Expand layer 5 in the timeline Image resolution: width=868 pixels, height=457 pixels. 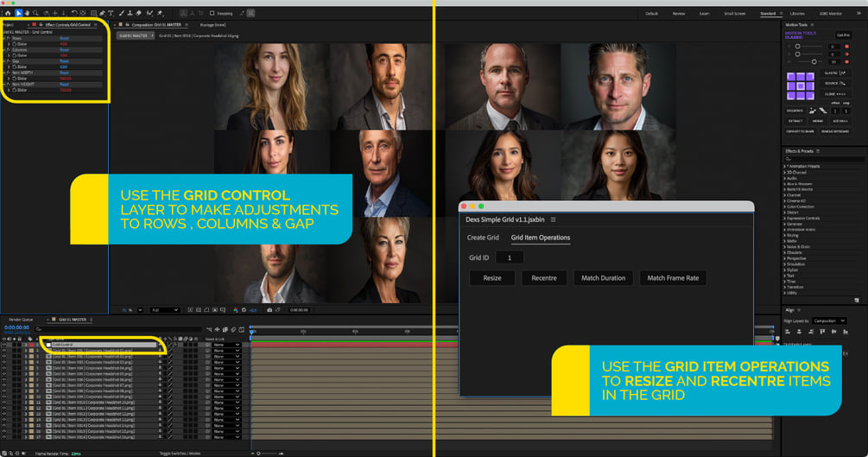25,368
